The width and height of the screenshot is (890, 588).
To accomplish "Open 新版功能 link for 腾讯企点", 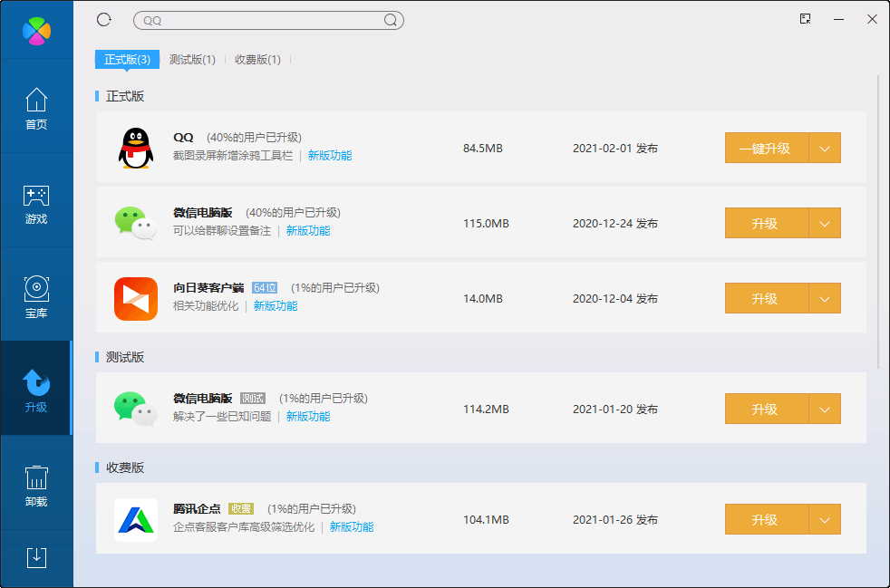I will [x=351, y=527].
